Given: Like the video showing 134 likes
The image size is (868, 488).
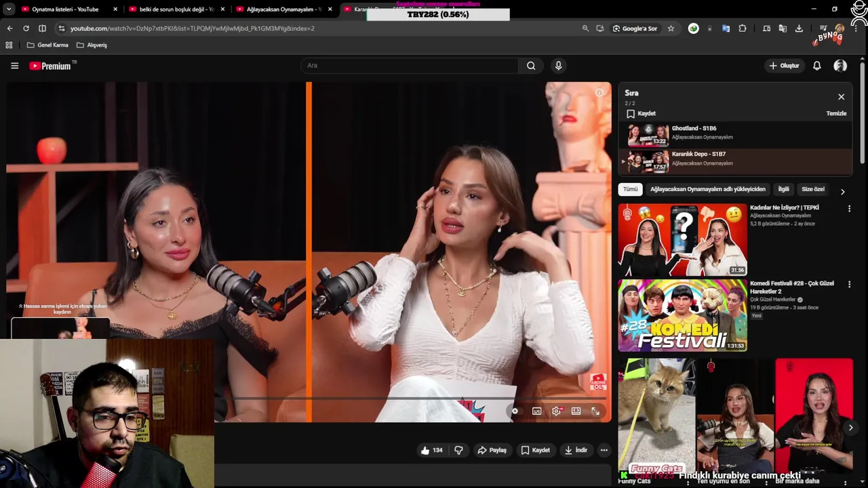Looking at the screenshot, I should pyautogui.click(x=431, y=450).
